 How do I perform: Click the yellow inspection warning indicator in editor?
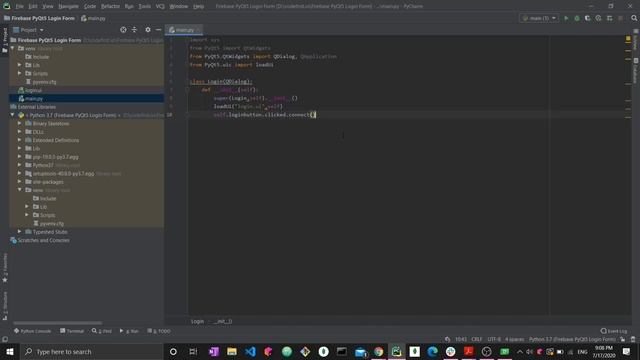628,39
